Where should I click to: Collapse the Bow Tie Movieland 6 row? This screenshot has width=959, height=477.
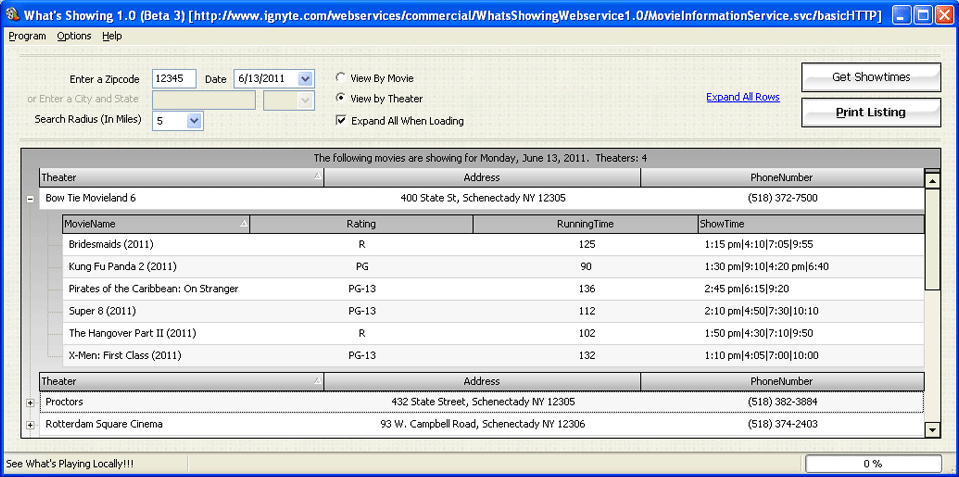coord(30,198)
